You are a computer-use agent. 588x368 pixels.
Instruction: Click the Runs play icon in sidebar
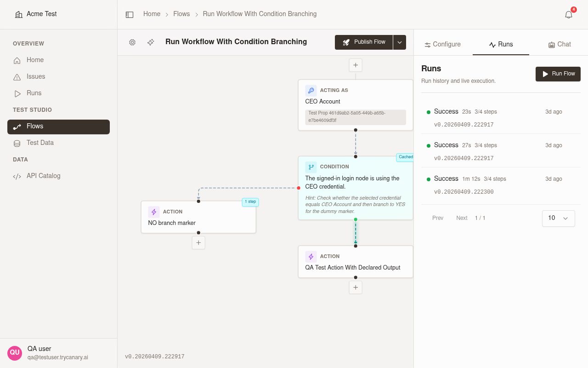17,93
